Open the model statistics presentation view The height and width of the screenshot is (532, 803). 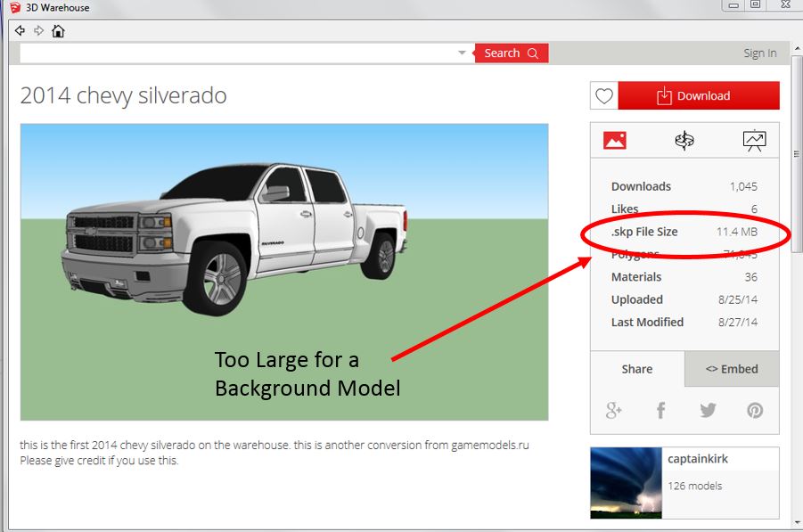754,140
